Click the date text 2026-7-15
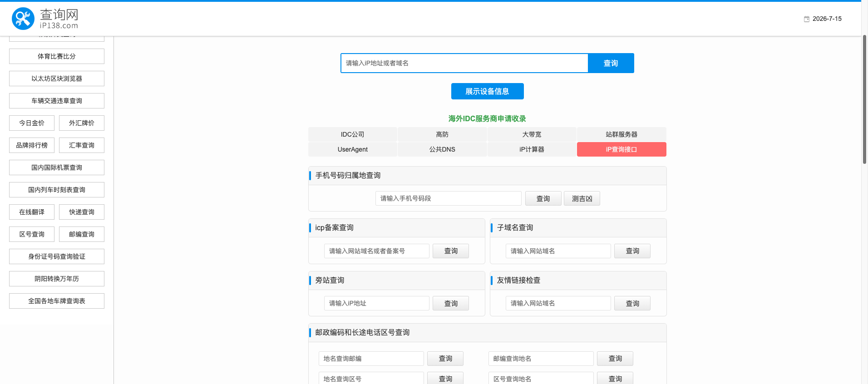Screen dimensions: 868x384 point(827,19)
